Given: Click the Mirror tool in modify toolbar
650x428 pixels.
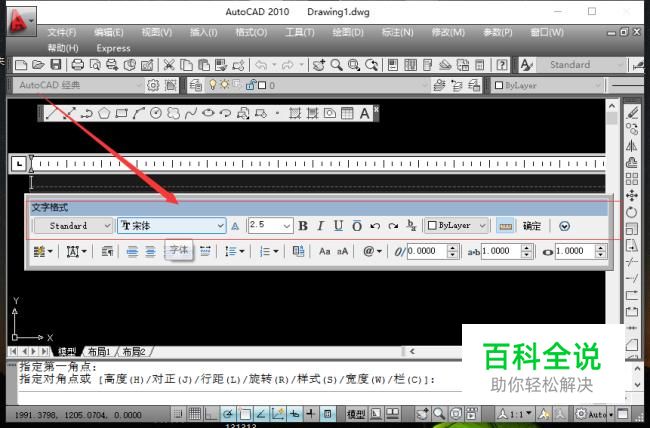Looking at the screenshot, I should 632,146.
